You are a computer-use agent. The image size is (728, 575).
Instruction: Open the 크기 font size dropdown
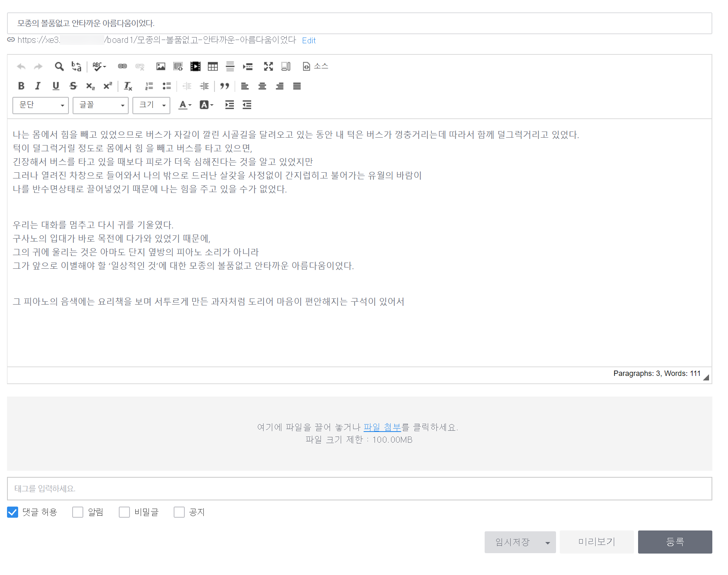pos(151,105)
